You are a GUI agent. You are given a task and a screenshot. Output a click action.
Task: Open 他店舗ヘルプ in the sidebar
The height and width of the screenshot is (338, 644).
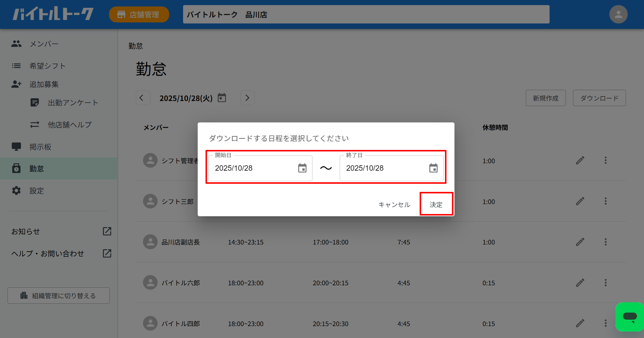click(x=59, y=125)
